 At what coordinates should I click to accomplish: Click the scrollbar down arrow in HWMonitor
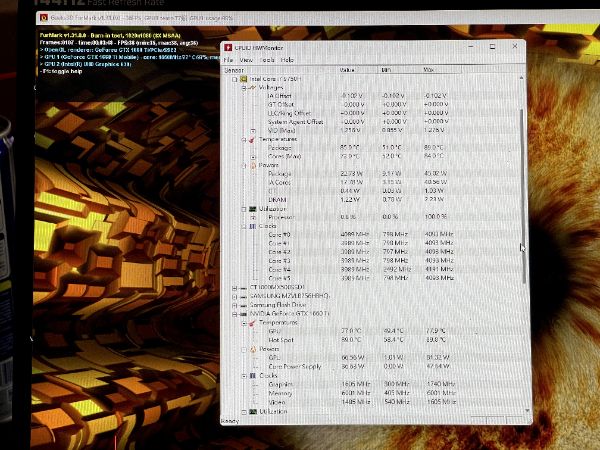click(527, 410)
